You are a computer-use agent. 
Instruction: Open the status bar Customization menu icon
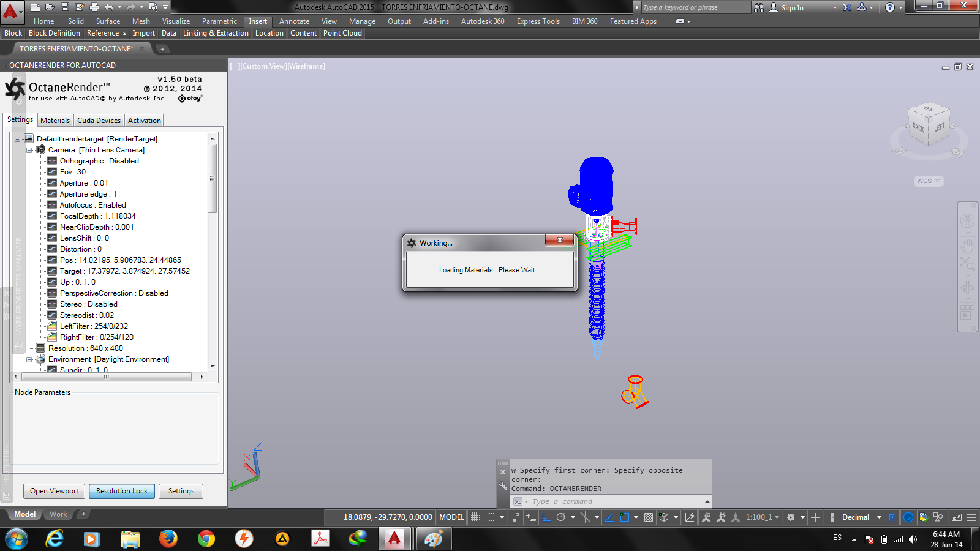click(971, 517)
